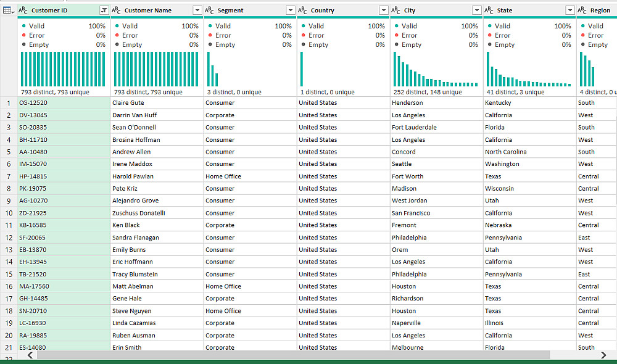Select row number 10

(x=9, y=213)
